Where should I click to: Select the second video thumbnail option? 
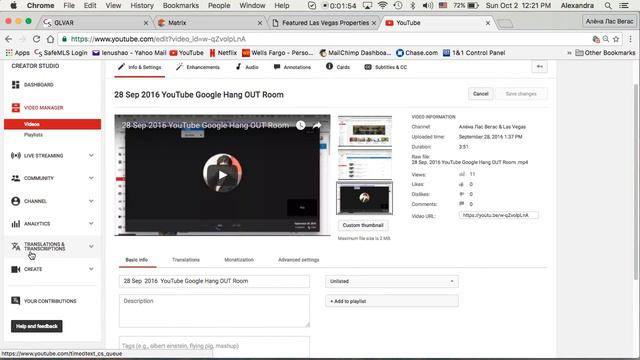pyautogui.click(x=365, y=164)
